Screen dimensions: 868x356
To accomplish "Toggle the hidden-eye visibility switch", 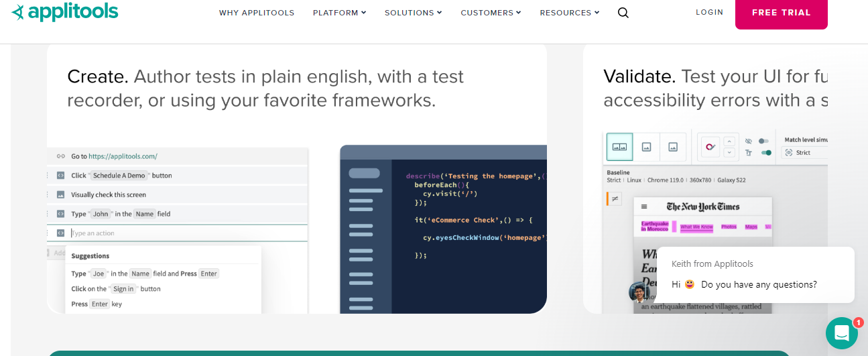I will (763, 141).
